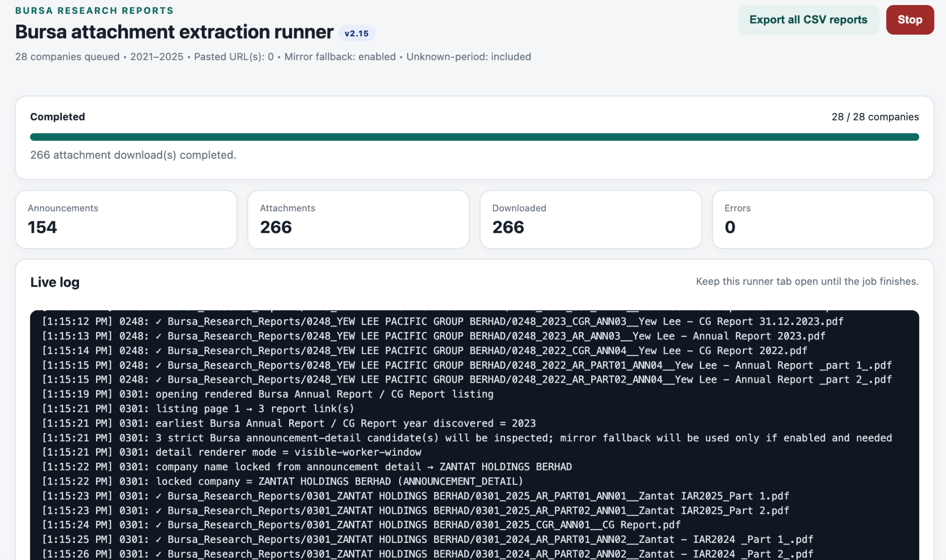Click log line for 0301 CG Report.pdf
The width and height of the screenshot is (946, 560).
click(x=361, y=525)
